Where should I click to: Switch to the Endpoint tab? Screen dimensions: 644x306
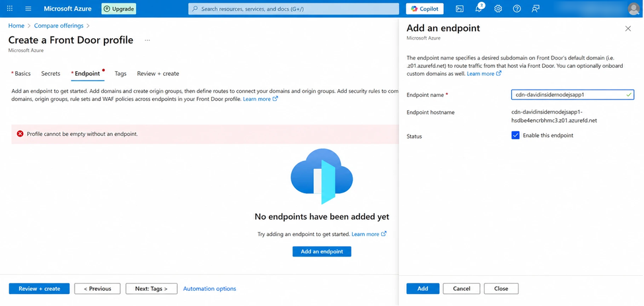(87, 73)
